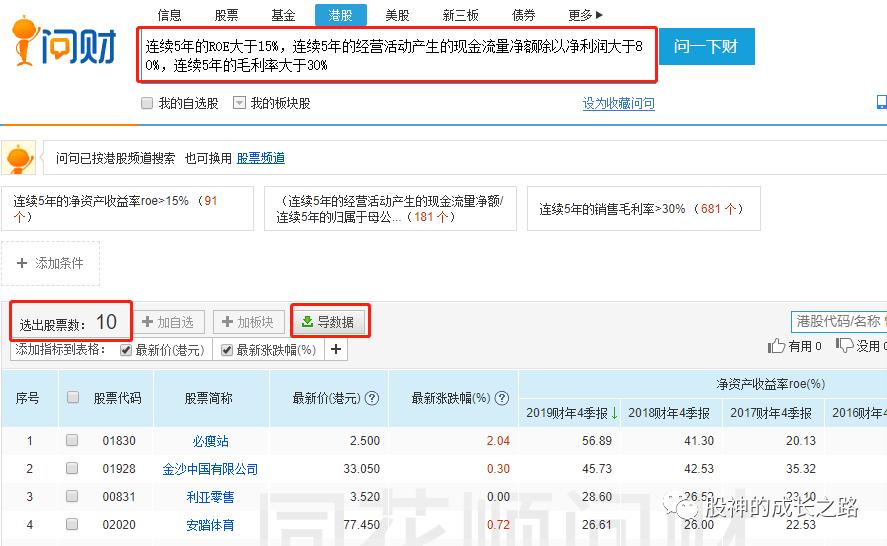887x546 pixels.
Task: Click the 添加条件 button
Action: click(50, 263)
